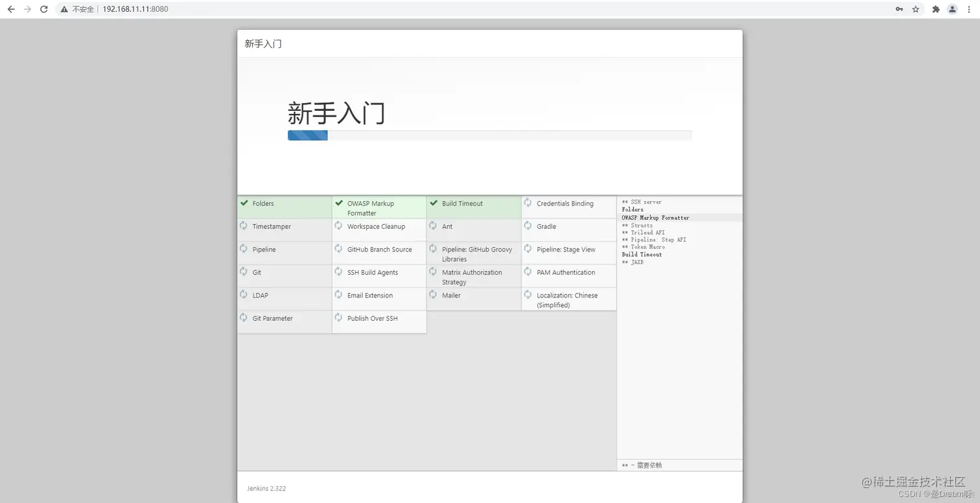Click bold 'Folders' line in install log
The image size is (980, 503).
(x=633, y=210)
